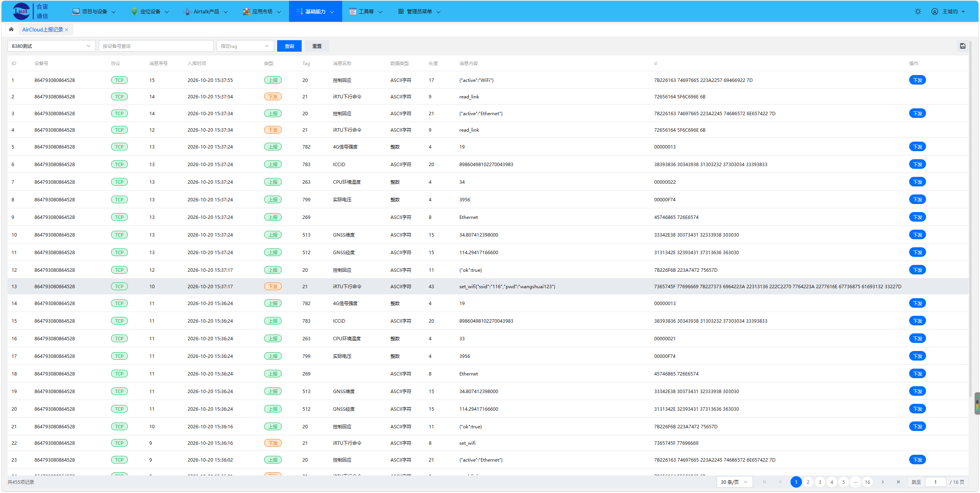Image resolution: width=980 pixels, height=493 pixels.
Task: Expand the 8380测试 project dropdown
Action: 51,46
